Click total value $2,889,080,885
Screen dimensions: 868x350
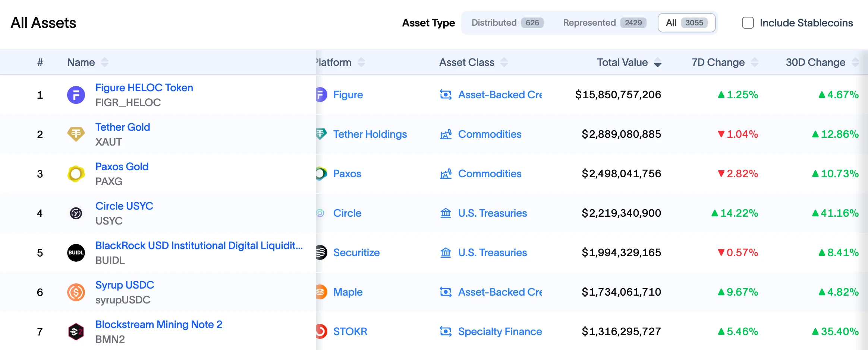click(x=621, y=134)
